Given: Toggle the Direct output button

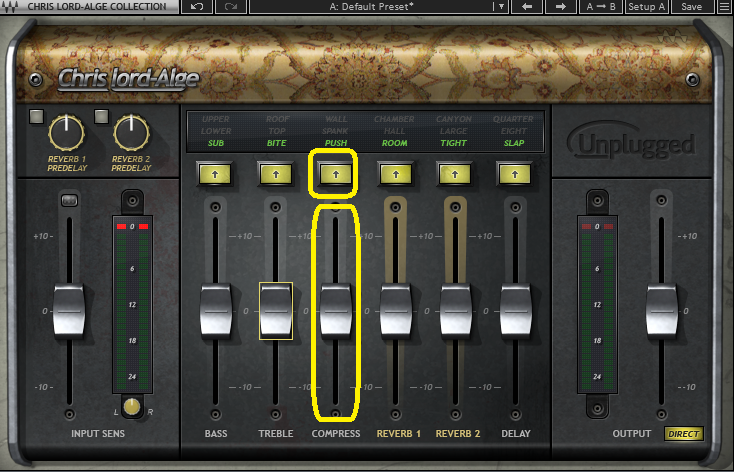Looking at the screenshot, I should [x=684, y=434].
